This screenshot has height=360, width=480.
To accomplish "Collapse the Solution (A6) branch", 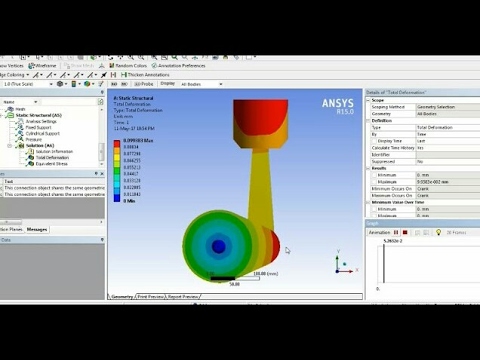I will pyautogui.click(x=10, y=146).
